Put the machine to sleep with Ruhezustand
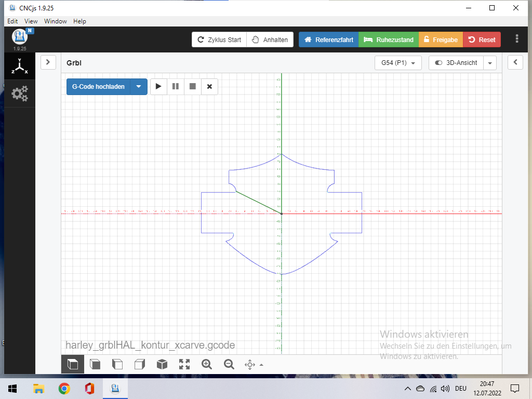532x399 pixels. coord(389,39)
